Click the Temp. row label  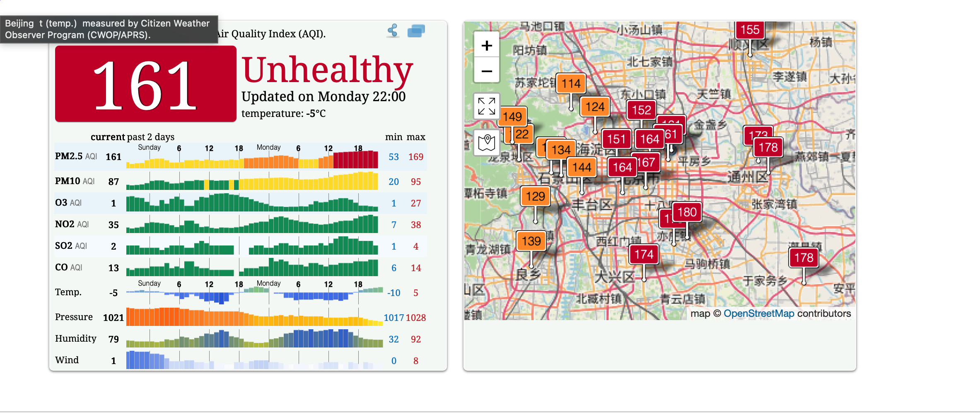click(68, 292)
